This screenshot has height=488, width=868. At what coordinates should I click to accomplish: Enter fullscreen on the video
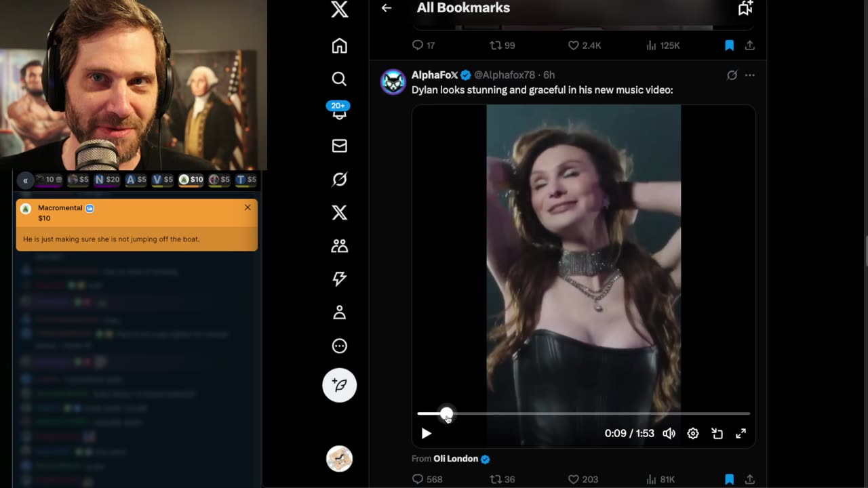(741, 433)
